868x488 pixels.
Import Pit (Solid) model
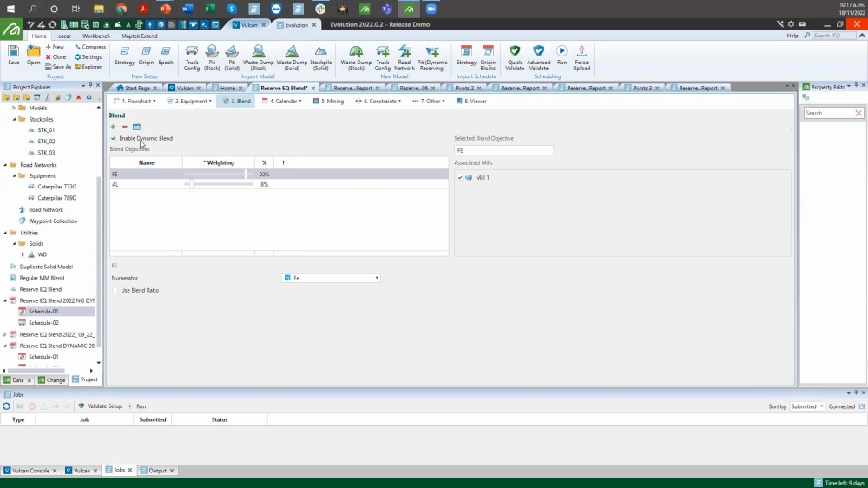(x=232, y=58)
